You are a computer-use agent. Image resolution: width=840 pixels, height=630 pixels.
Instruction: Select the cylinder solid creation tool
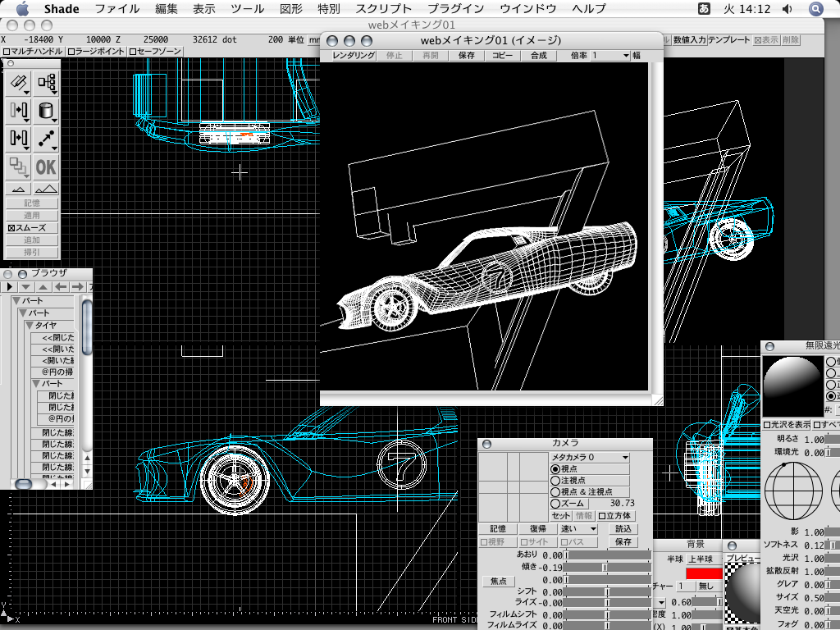pos(46,111)
